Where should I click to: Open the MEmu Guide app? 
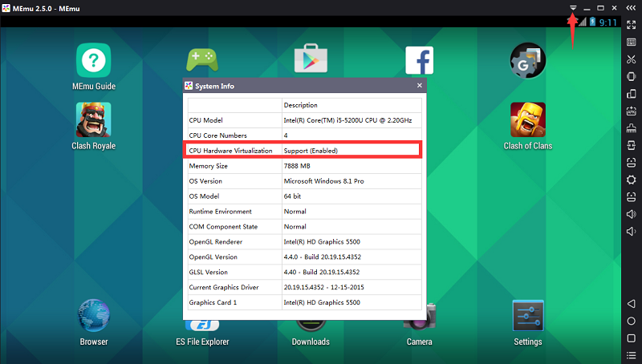click(x=93, y=61)
